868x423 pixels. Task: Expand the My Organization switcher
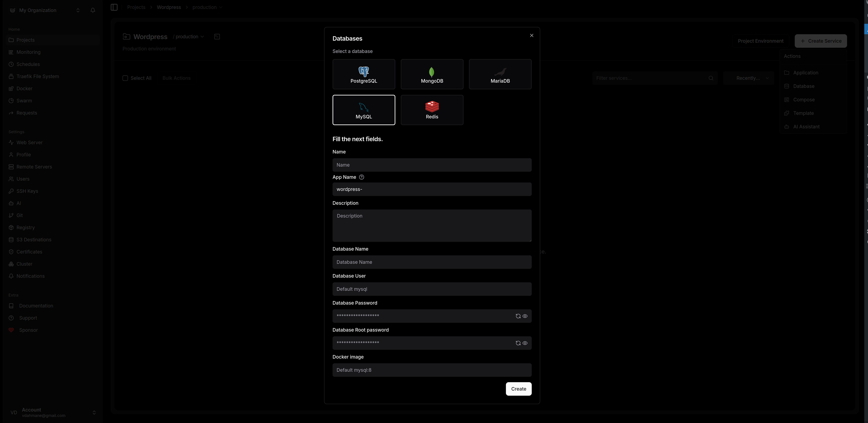[x=78, y=10]
